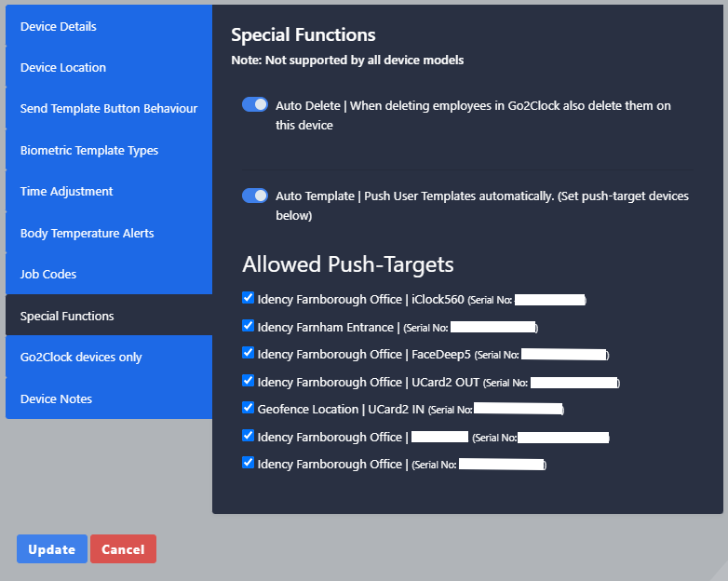Screen dimensions: 728x581
Task: Open the Device Details tab
Action: click(109, 26)
